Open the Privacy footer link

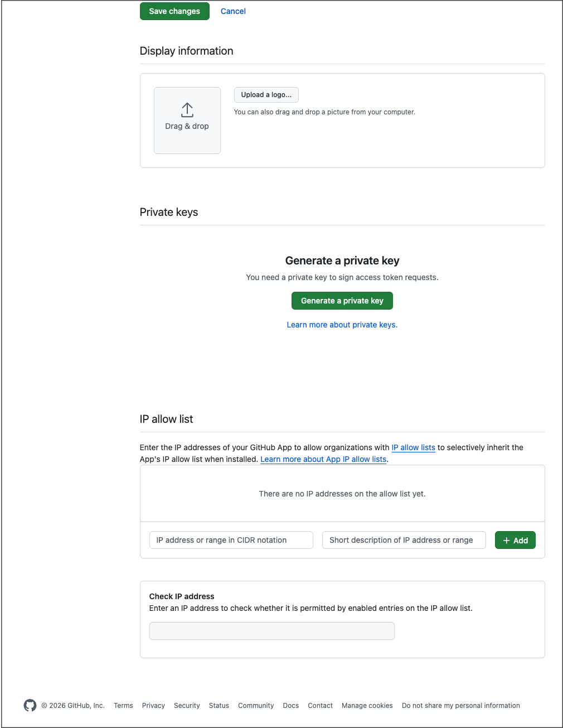[x=153, y=706]
